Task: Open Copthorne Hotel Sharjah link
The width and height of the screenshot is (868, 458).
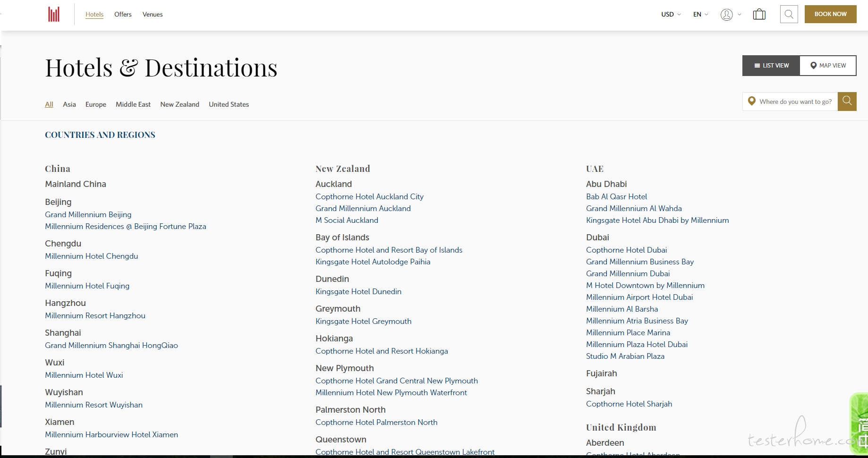Action: [x=629, y=404]
